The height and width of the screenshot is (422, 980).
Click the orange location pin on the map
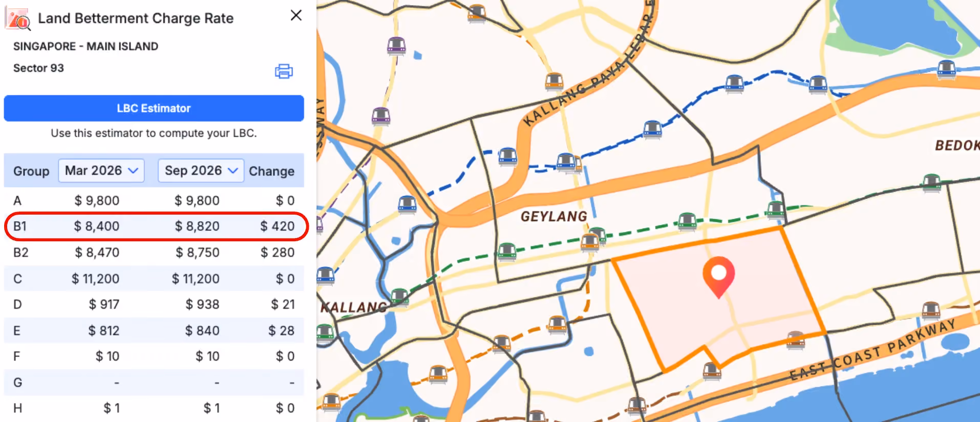click(x=718, y=277)
